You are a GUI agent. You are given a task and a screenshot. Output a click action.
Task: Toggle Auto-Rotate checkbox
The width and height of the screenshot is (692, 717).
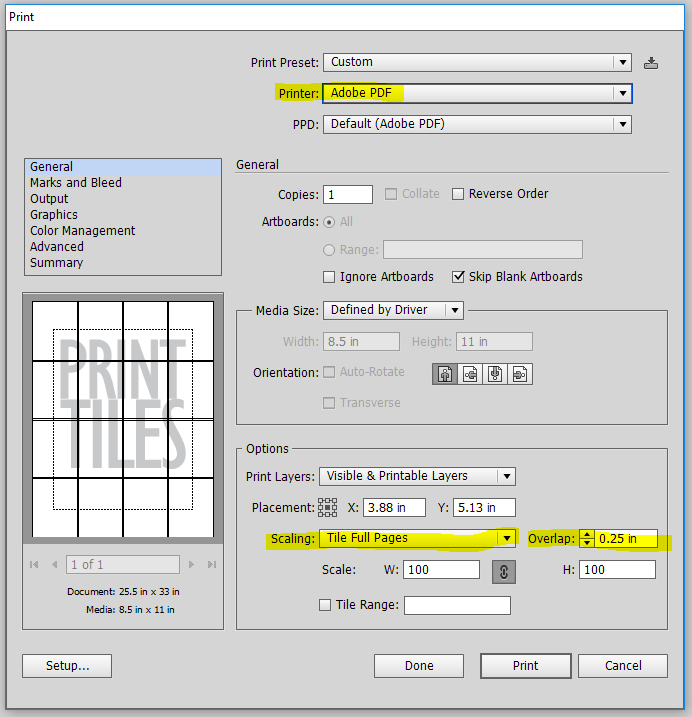point(329,372)
